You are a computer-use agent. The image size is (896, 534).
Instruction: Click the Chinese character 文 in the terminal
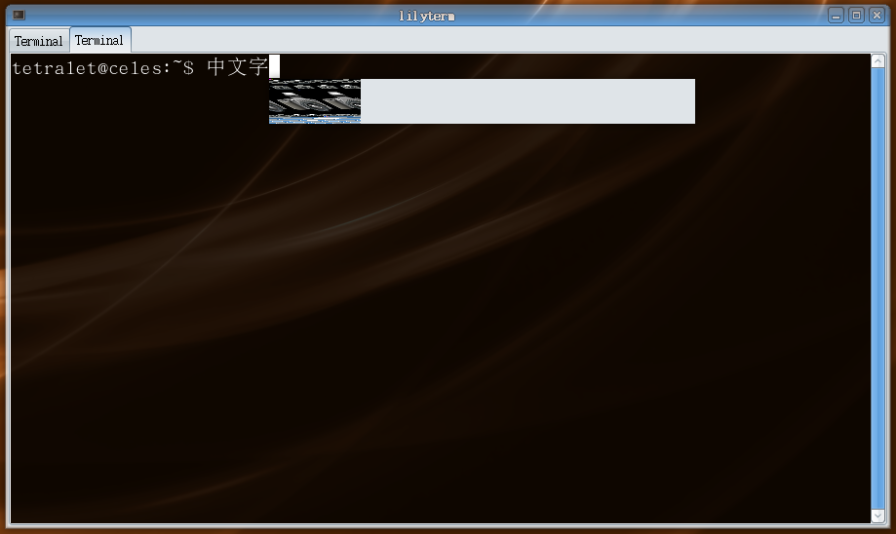(238, 67)
